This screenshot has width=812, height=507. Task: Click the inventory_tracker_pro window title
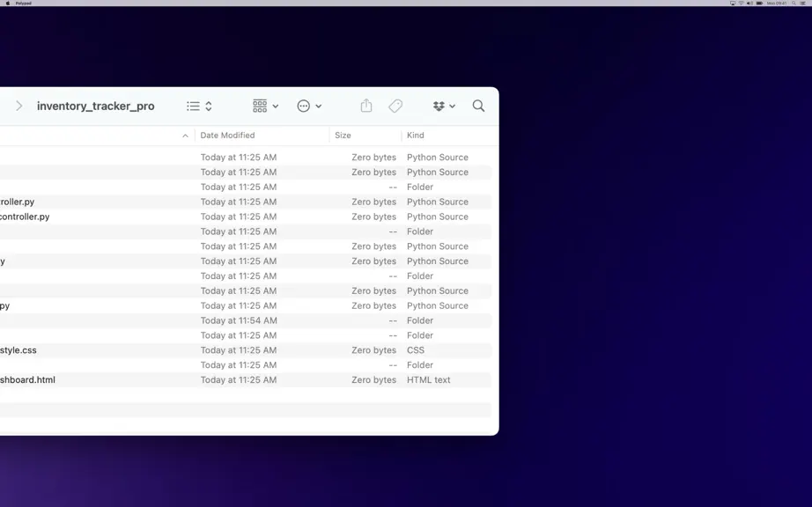pos(96,106)
